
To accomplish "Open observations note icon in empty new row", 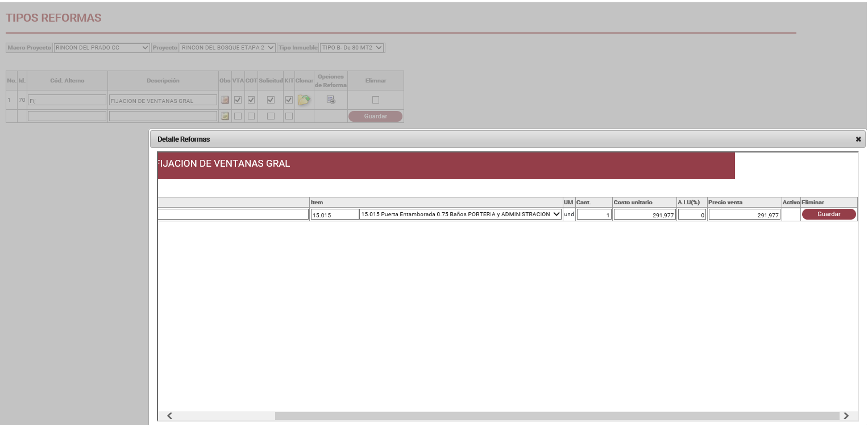I will click(x=225, y=116).
